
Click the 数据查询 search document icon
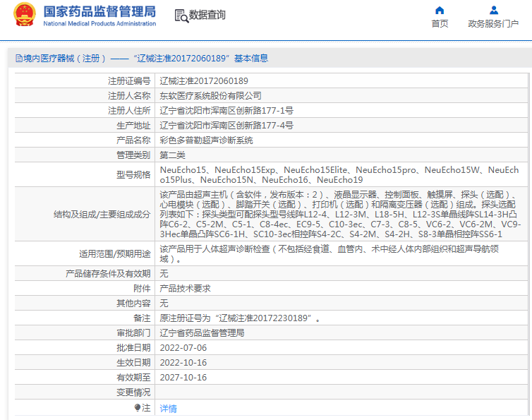coord(181,16)
